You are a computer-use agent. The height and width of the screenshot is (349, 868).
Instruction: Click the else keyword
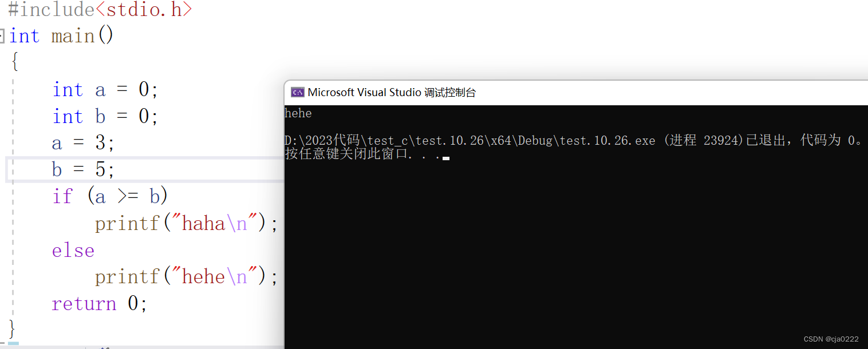(73, 249)
